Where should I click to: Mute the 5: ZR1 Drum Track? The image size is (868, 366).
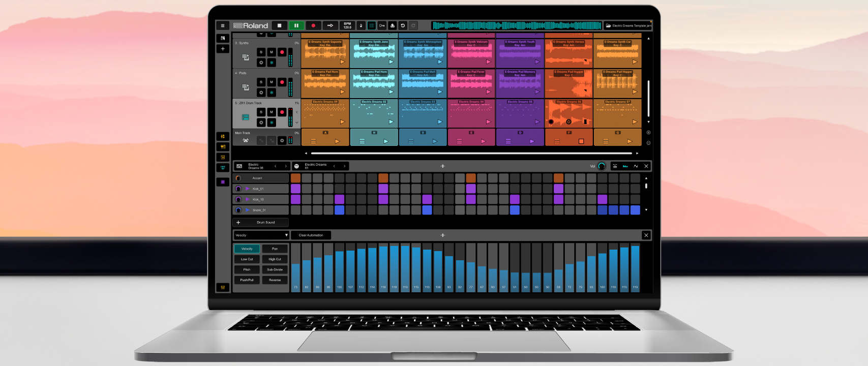pyautogui.click(x=272, y=112)
